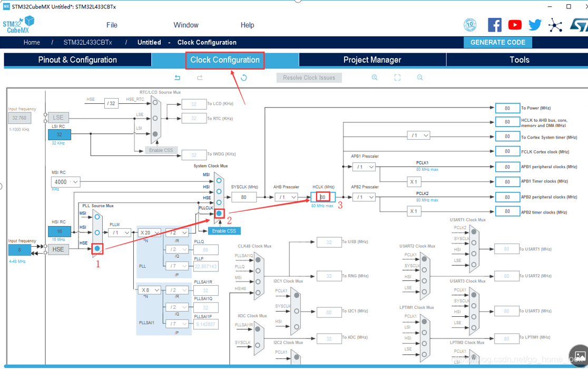Image resolution: width=588 pixels, height=369 pixels.
Task: Zoom out of the clock diagram
Action: (420, 77)
